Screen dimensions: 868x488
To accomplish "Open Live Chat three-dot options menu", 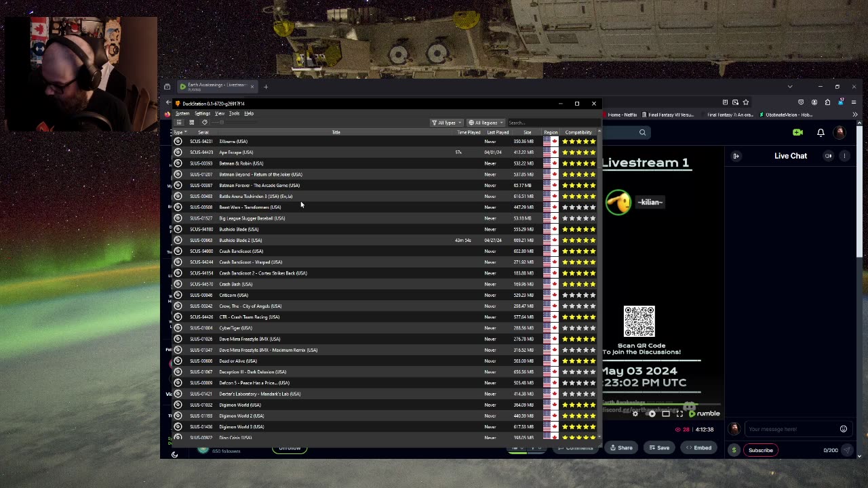I will 844,156.
